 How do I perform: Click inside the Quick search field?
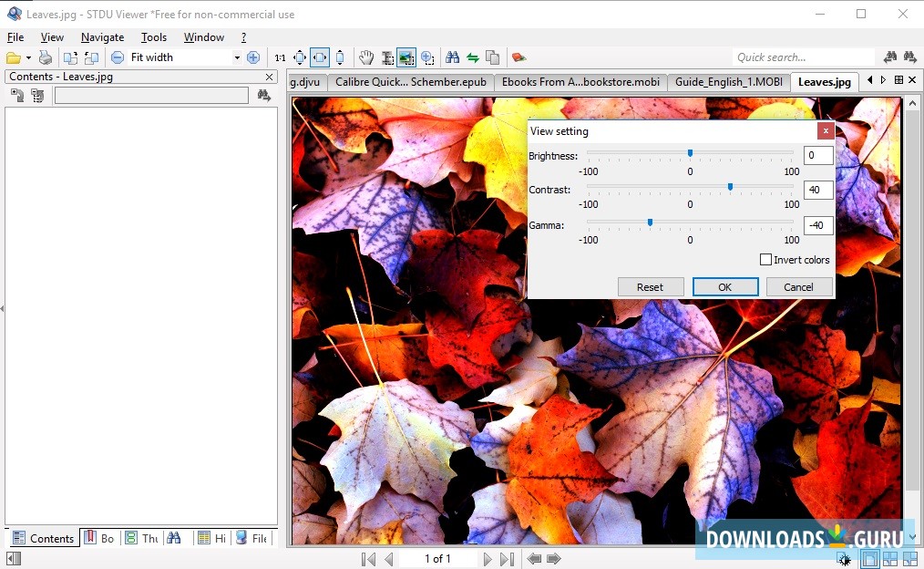point(804,57)
